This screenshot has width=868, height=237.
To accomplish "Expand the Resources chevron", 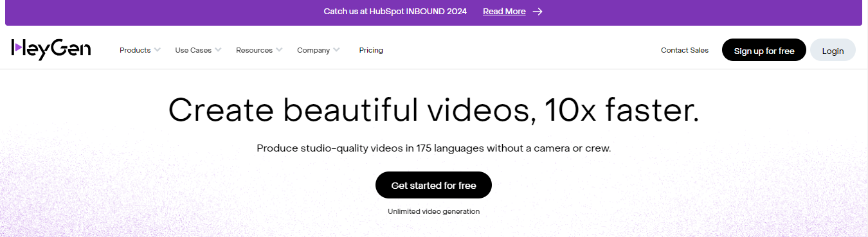I will pyautogui.click(x=279, y=49).
